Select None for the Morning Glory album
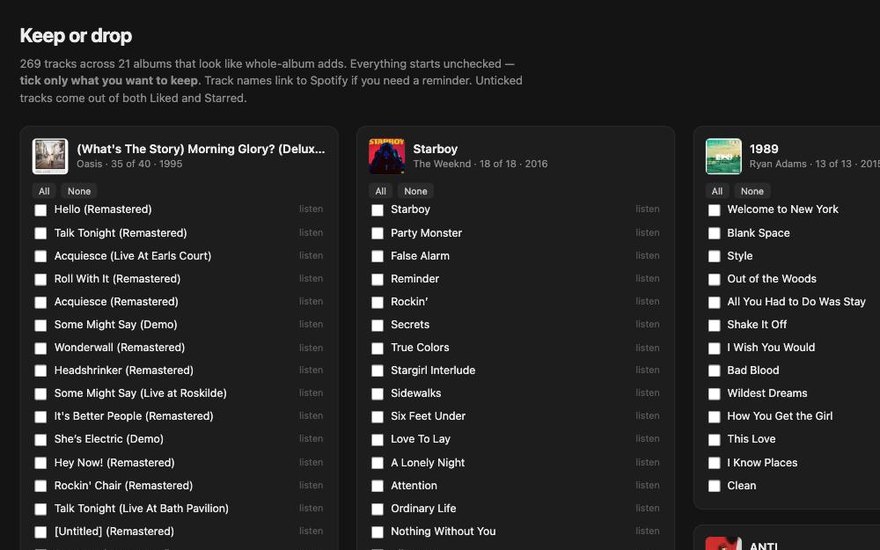The image size is (880, 550). pyautogui.click(x=79, y=191)
